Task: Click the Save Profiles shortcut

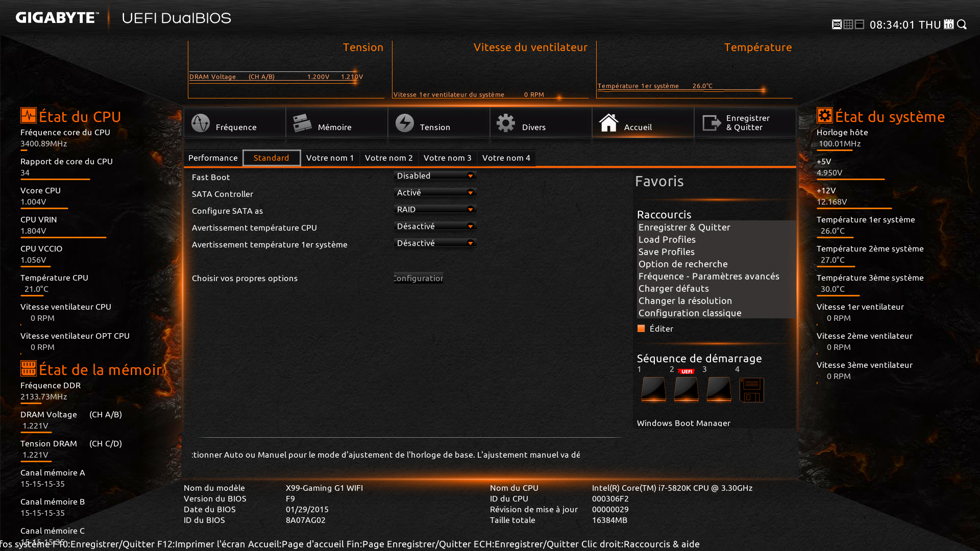Action: click(x=666, y=252)
